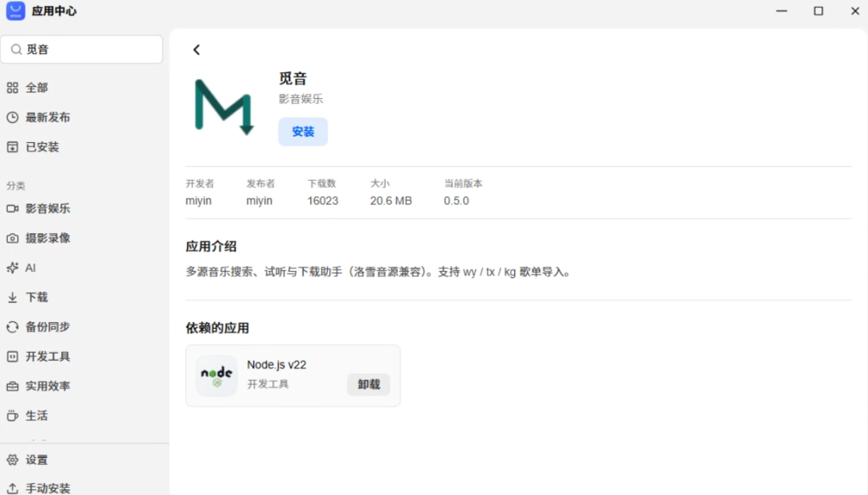Click the 安装 button for 觅音
Viewport: 868px width, 495px height.
303,132
